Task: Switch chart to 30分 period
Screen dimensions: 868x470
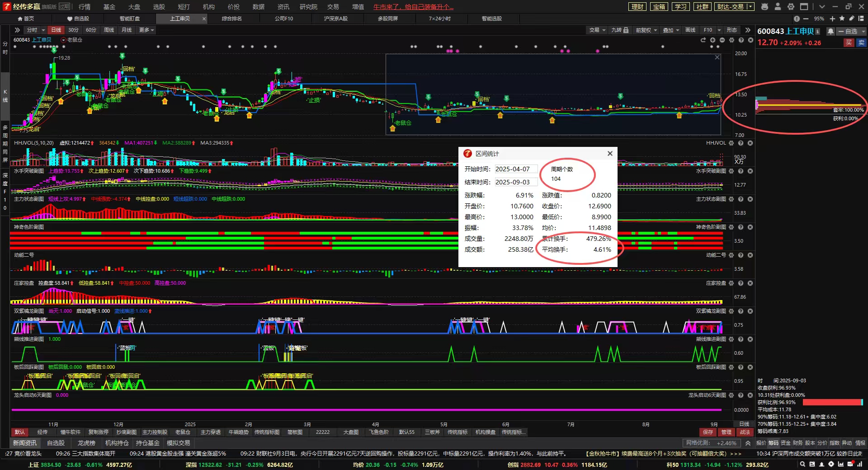Action: (73, 30)
